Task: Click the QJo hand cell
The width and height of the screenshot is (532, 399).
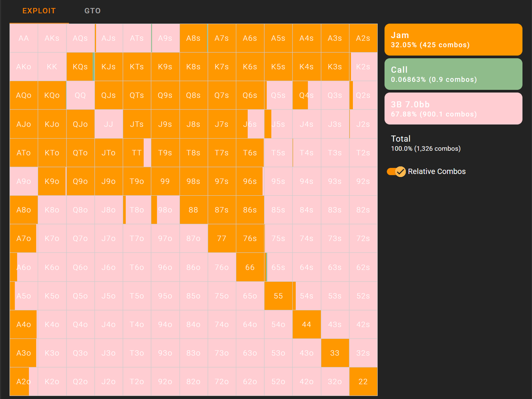Action: (80, 124)
